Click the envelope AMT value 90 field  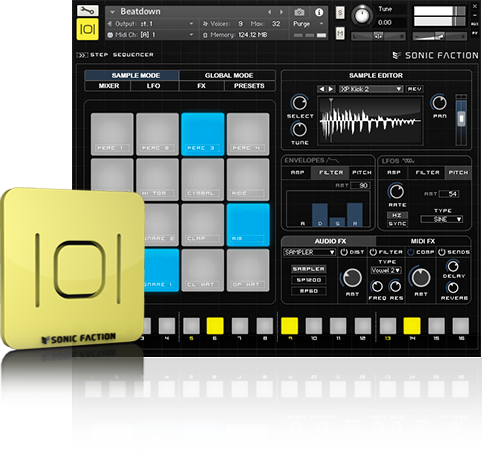click(360, 186)
